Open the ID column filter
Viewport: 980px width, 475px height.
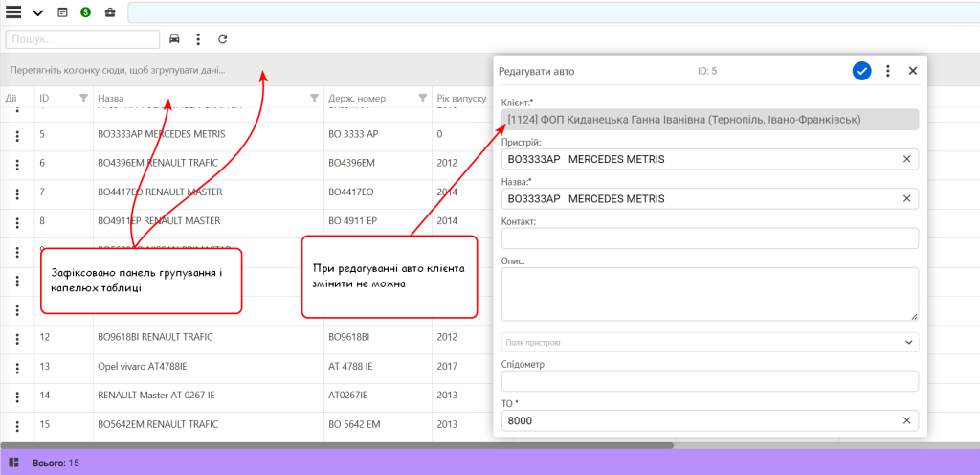[84, 98]
